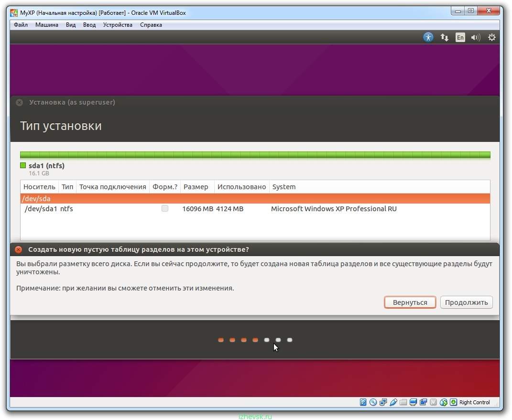The height and width of the screenshot is (420, 512).
Task: Toggle the format checkbox for /dev/sda1
Action: 165,209
